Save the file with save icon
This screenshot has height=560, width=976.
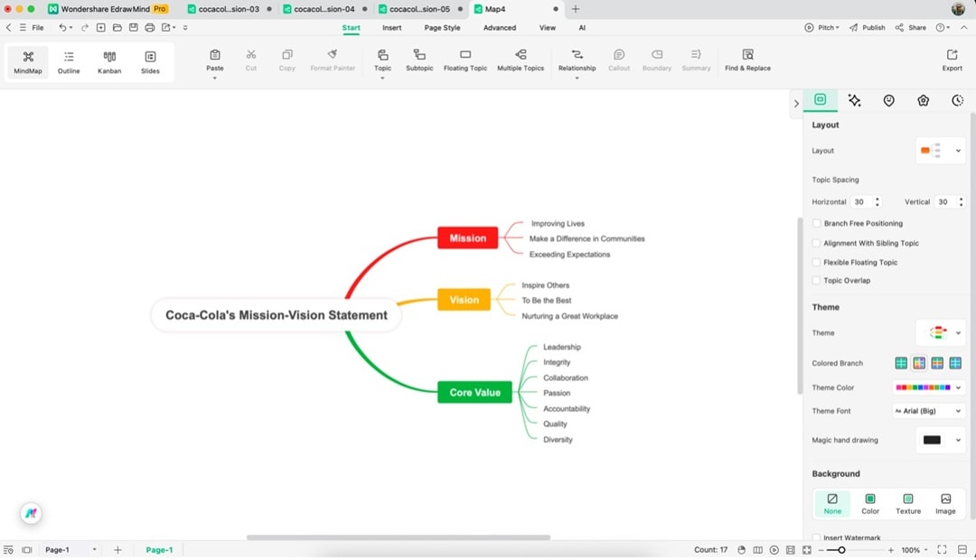(x=133, y=27)
